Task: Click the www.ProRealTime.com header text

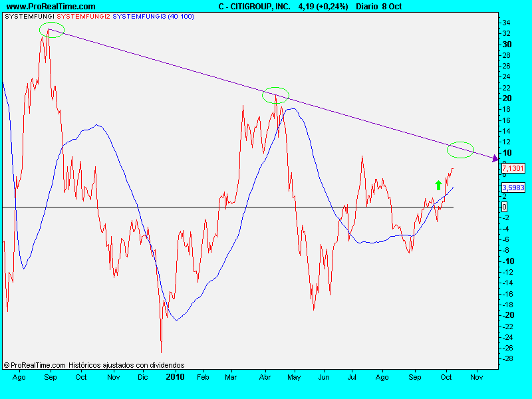Action: tap(51, 7)
